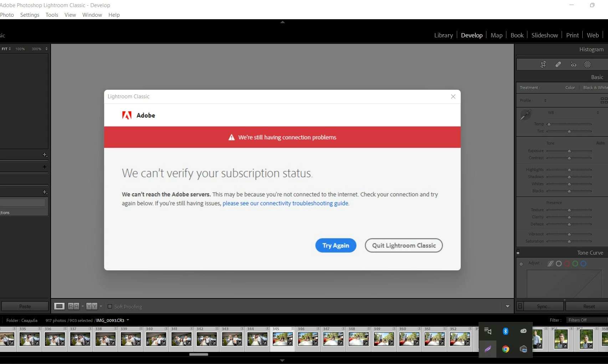Click the sound output tray icon
Screen dimensions: 608x364
point(487,331)
